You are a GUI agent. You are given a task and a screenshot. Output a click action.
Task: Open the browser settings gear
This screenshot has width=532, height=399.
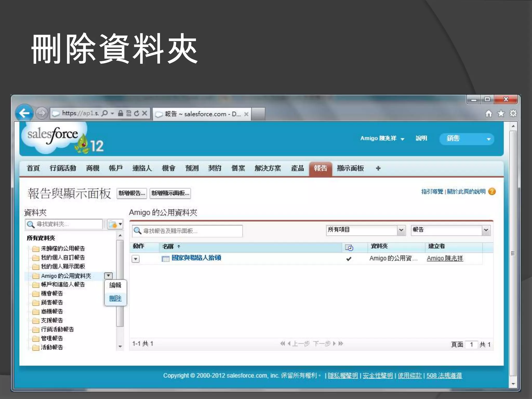[x=513, y=114]
